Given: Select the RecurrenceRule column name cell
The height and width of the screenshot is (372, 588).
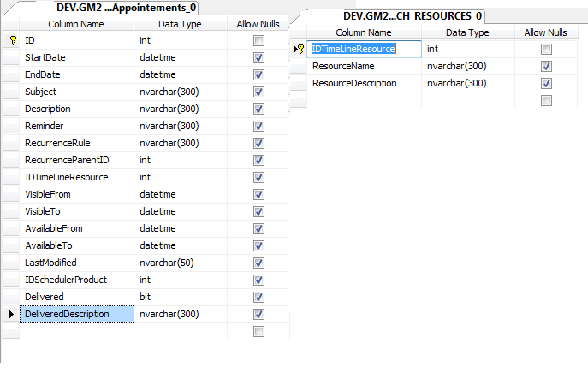Looking at the screenshot, I should coord(77,143).
